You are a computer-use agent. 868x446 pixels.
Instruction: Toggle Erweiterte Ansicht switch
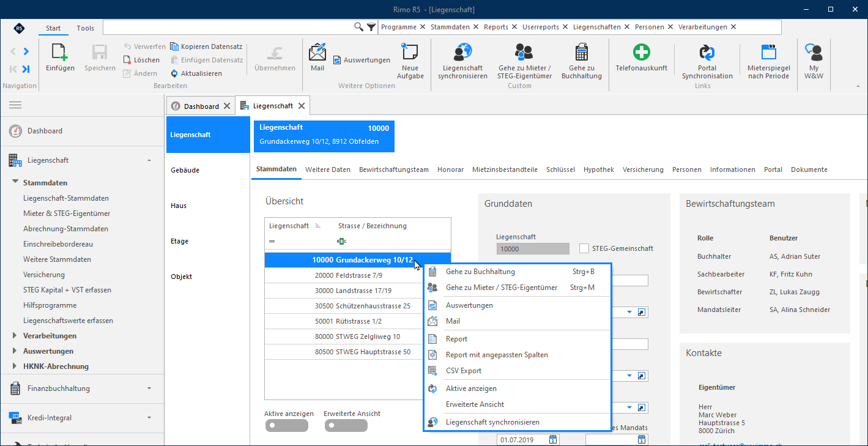point(346,425)
